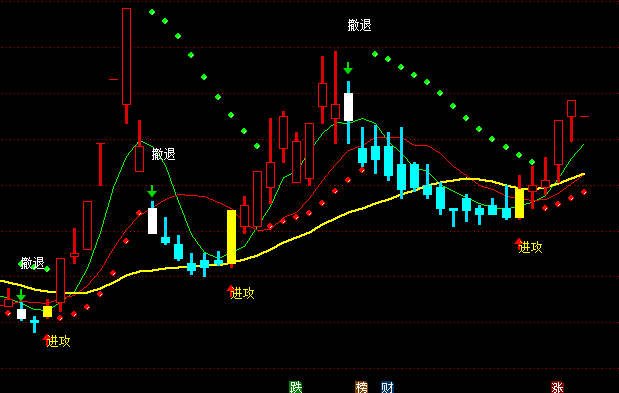Click green down arrow above highest white candle
The width and height of the screenshot is (619, 393).
tap(348, 68)
